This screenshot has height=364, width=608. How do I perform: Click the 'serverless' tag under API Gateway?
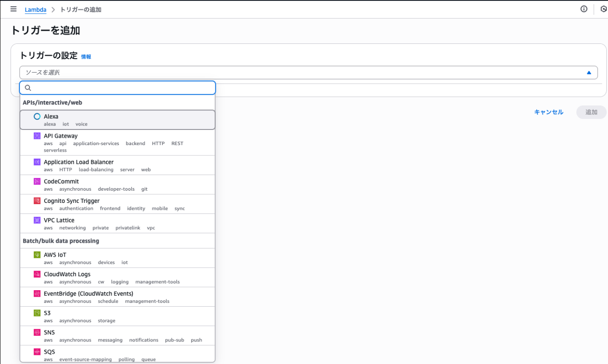(x=55, y=150)
